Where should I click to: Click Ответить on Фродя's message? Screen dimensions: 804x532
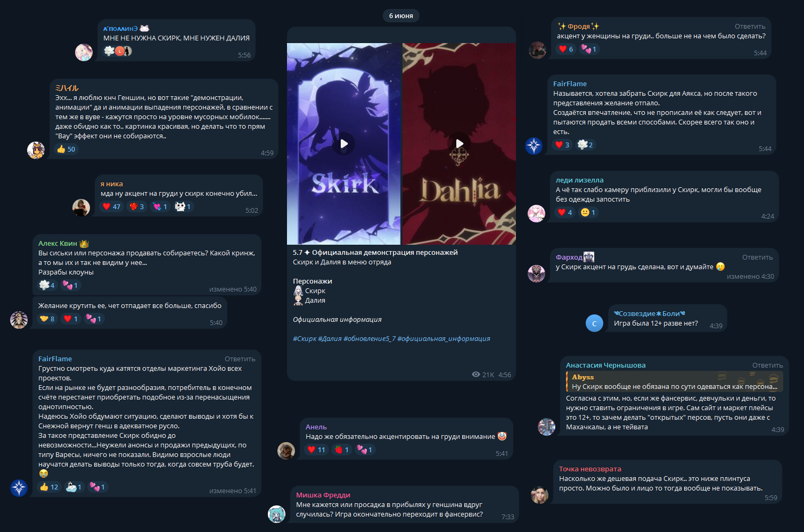[x=750, y=27]
